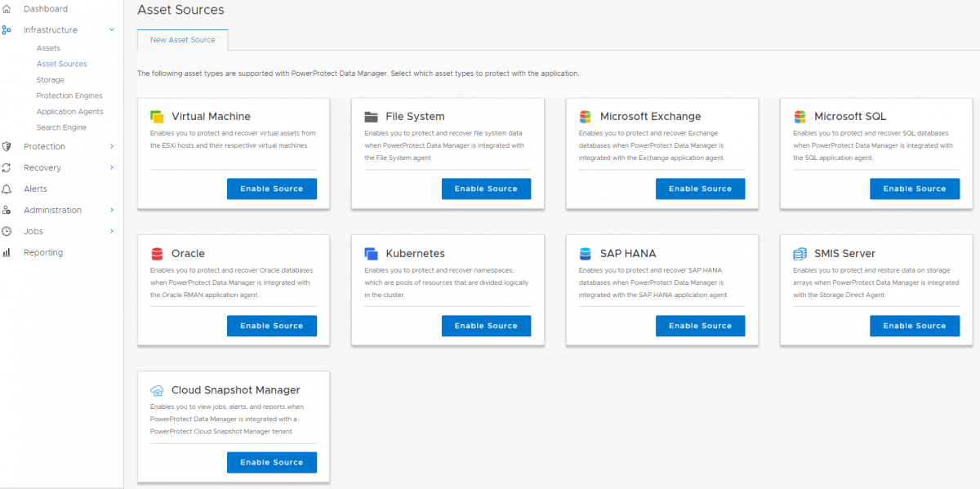The image size is (980, 489).
Task: Click the Kubernetes card icon
Action: pyautogui.click(x=372, y=254)
